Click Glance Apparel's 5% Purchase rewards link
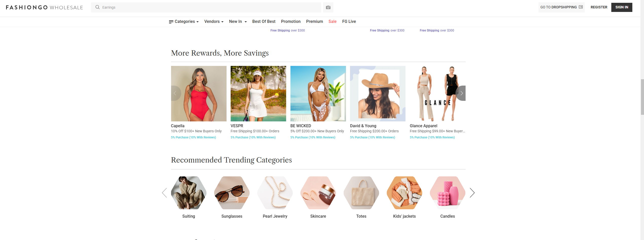The width and height of the screenshot is (644, 240). 432,137
